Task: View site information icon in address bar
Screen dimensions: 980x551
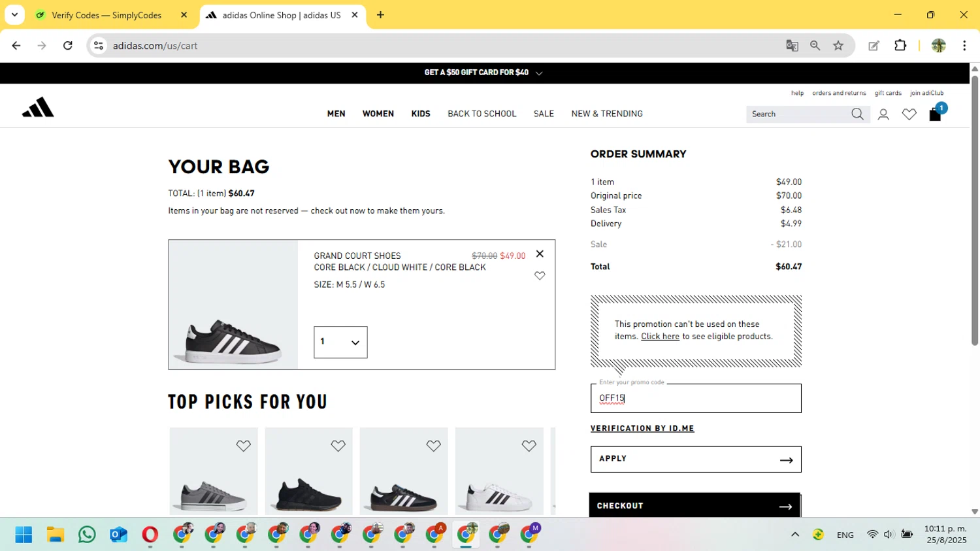Action: coord(99,46)
